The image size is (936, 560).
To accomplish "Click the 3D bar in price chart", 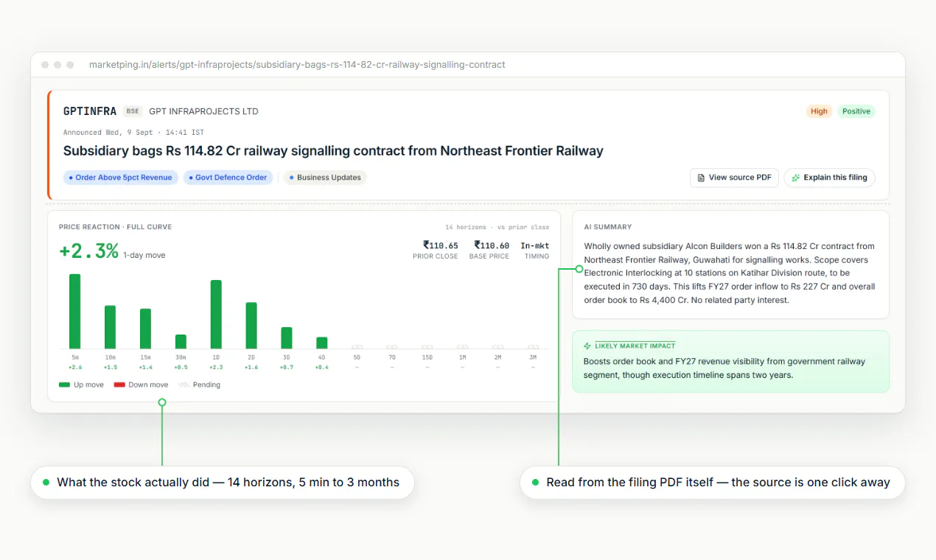I will click(x=287, y=337).
